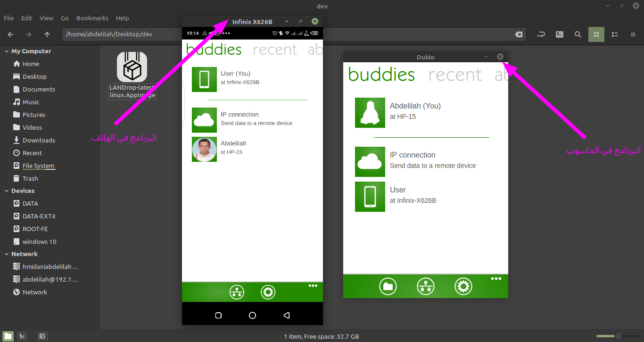The height and width of the screenshot is (342, 644).
Task: Click the zoom slider in the status bar
Action: point(618,336)
